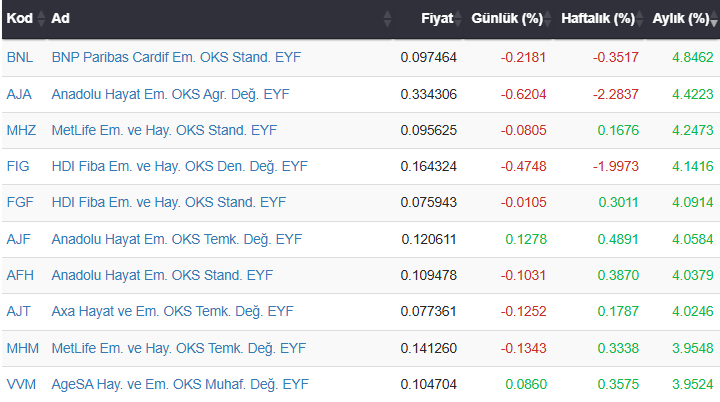The width and height of the screenshot is (720, 402).
Task: Select AJA price 0.334306
Action: click(428, 94)
